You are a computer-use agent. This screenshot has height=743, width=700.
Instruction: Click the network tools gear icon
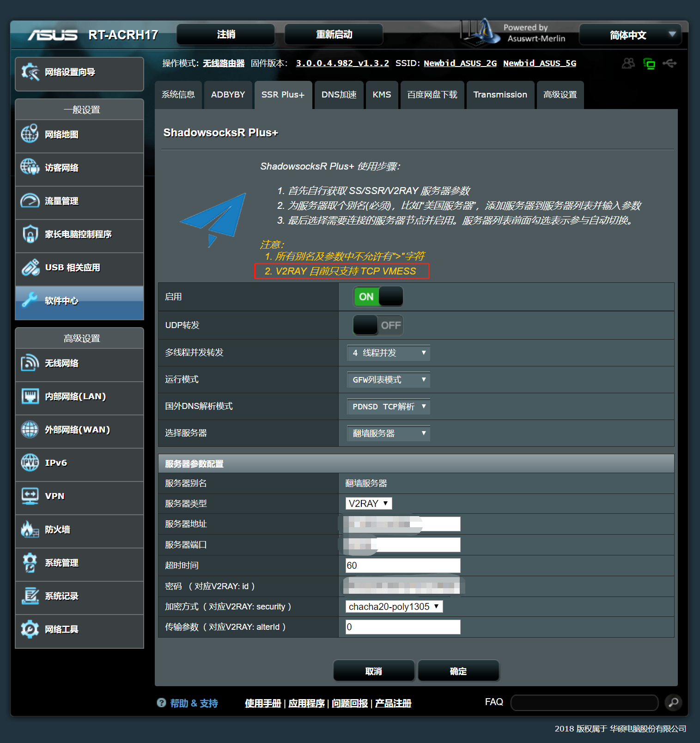coord(30,629)
